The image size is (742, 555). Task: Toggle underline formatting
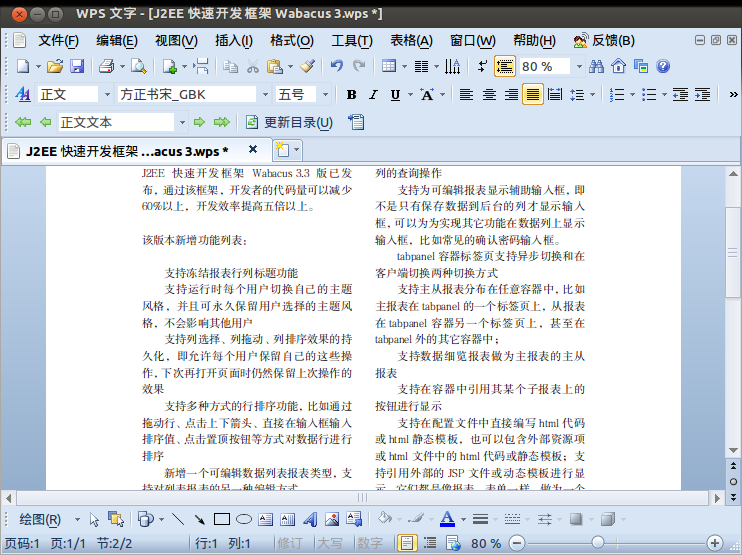[x=396, y=95]
